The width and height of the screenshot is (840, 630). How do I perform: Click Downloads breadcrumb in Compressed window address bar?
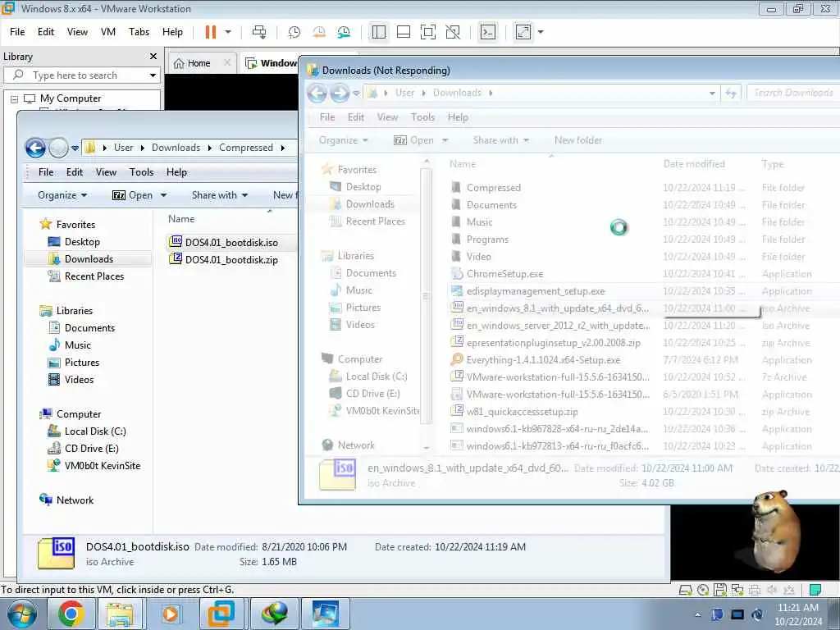(x=176, y=148)
